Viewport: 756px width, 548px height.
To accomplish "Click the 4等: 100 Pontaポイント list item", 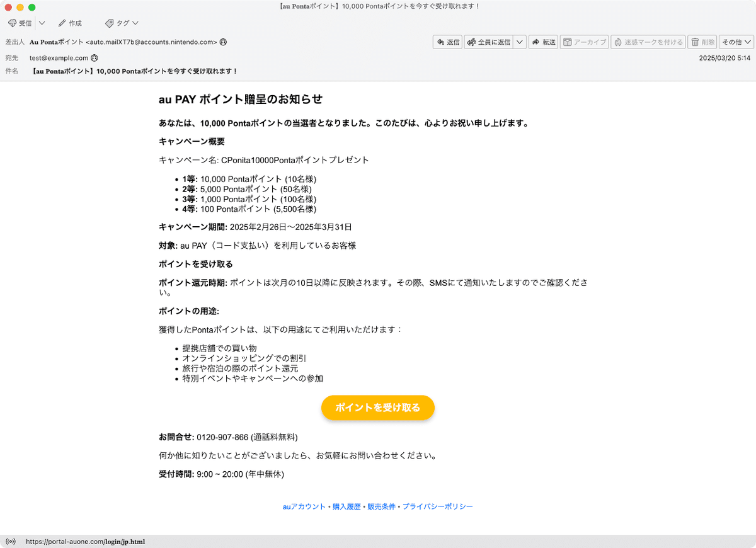I will (x=249, y=209).
